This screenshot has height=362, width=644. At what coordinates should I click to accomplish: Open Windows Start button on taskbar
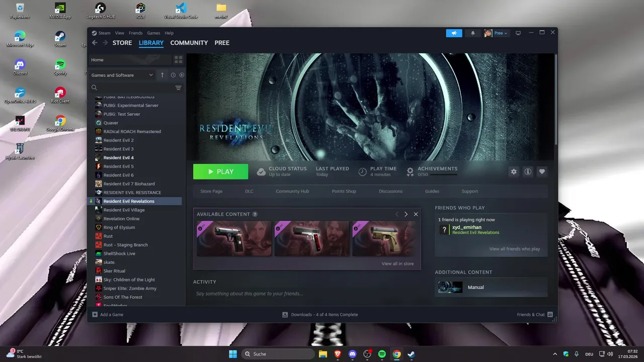point(233,354)
